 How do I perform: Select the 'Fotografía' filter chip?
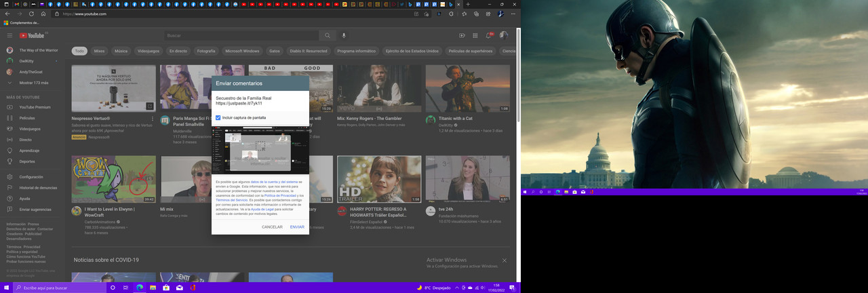[206, 51]
